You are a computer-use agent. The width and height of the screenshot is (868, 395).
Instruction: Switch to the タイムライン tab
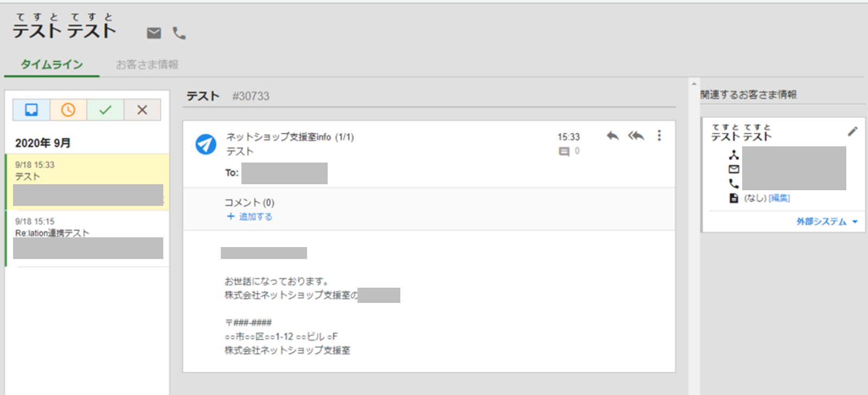52,64
